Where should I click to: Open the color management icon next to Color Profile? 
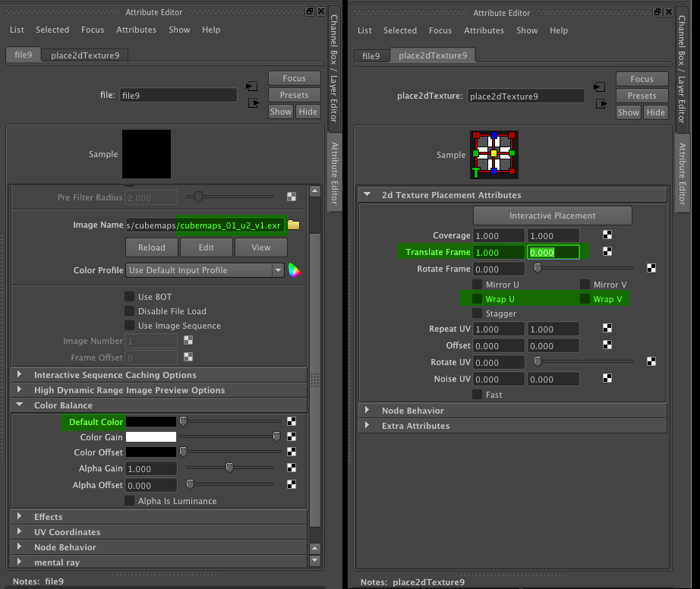pos(294,270)
